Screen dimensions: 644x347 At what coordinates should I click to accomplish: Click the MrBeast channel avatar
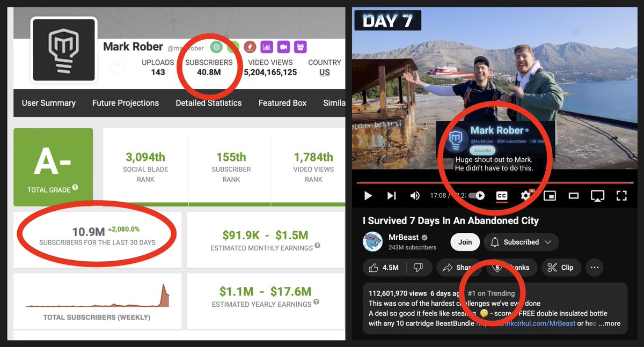(x=372, y=242)
